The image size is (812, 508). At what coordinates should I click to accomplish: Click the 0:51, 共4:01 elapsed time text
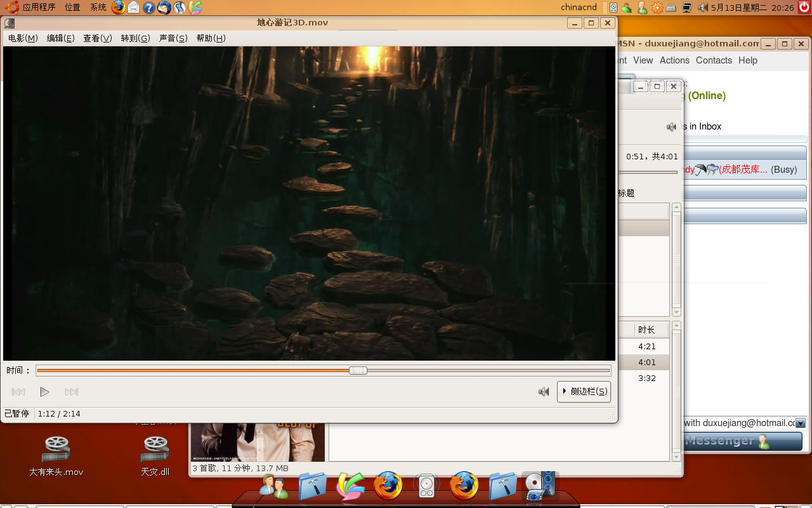click(652, 156)
